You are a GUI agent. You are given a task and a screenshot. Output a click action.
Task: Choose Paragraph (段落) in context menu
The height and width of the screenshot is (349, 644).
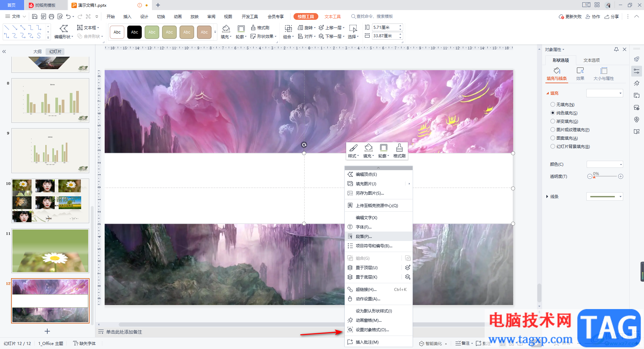pyautogui.click(x=379, y=236)
